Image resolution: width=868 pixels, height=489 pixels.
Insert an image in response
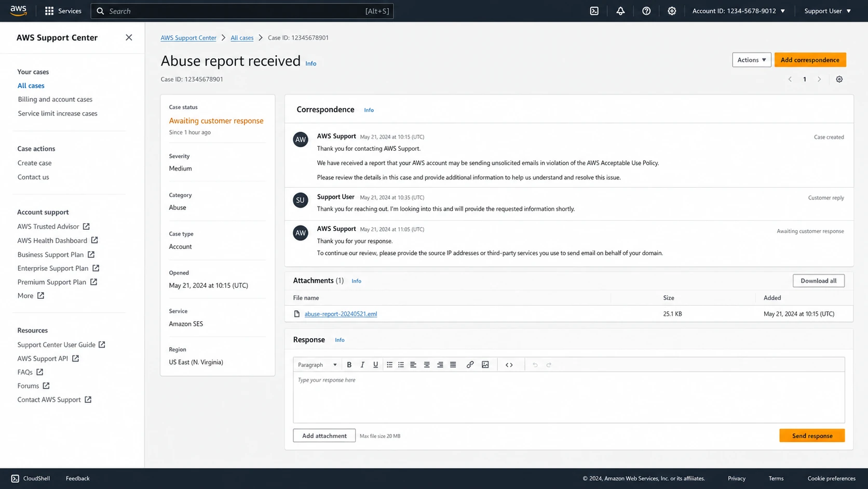click(485, 365)
